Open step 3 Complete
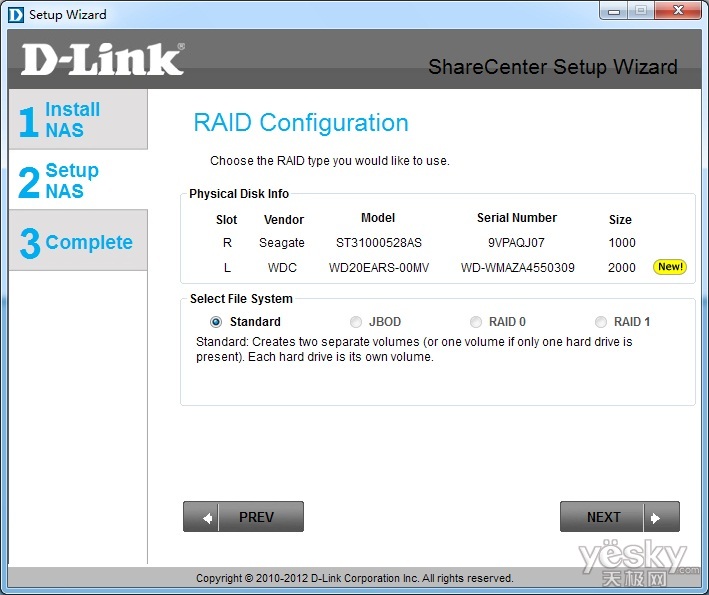This screenshot has height=595, width=709. [78, 241]
